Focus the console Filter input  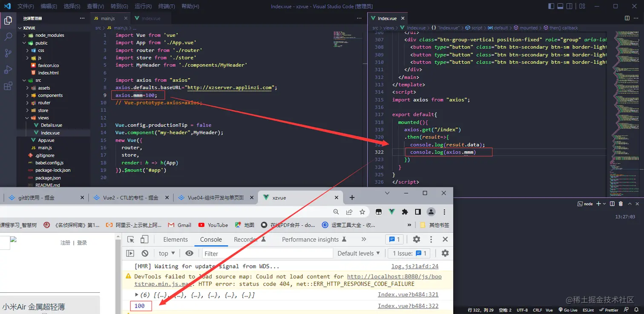click(267, 253)
